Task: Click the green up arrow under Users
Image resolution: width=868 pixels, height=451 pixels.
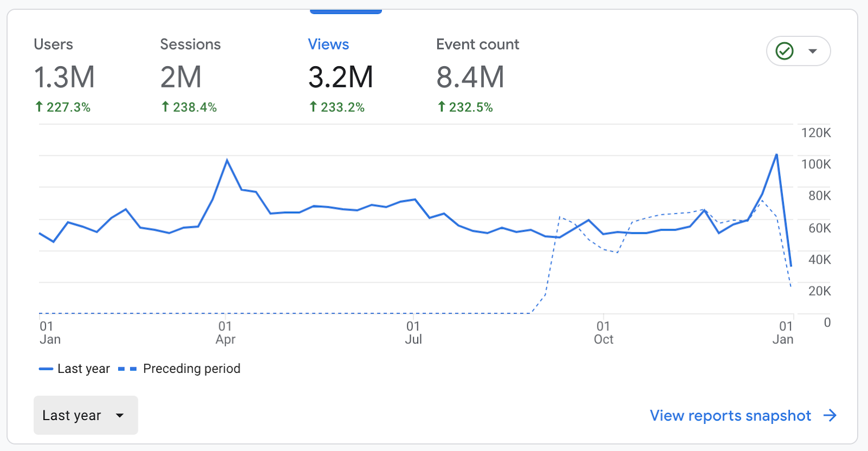Action: (x=39, y=107)
